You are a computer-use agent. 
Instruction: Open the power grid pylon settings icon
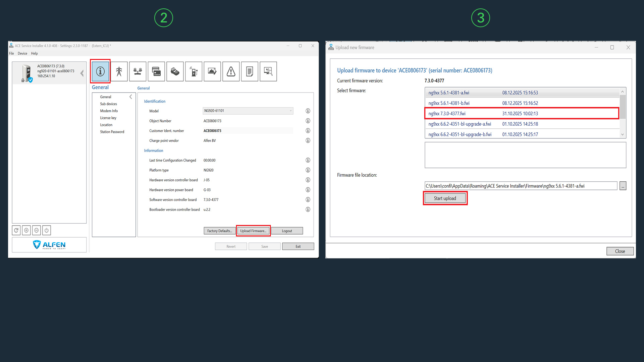click(x=119, y=71)
